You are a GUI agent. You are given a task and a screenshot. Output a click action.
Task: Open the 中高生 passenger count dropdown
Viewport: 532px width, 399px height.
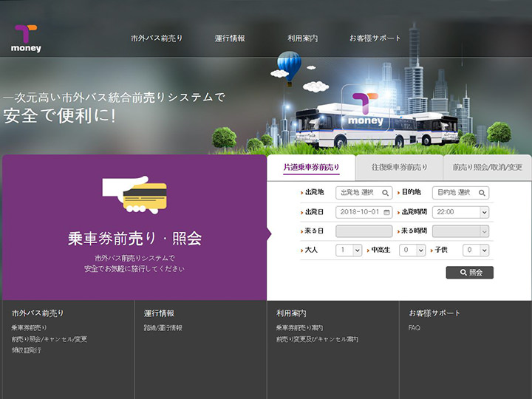[x=412, y=250]
